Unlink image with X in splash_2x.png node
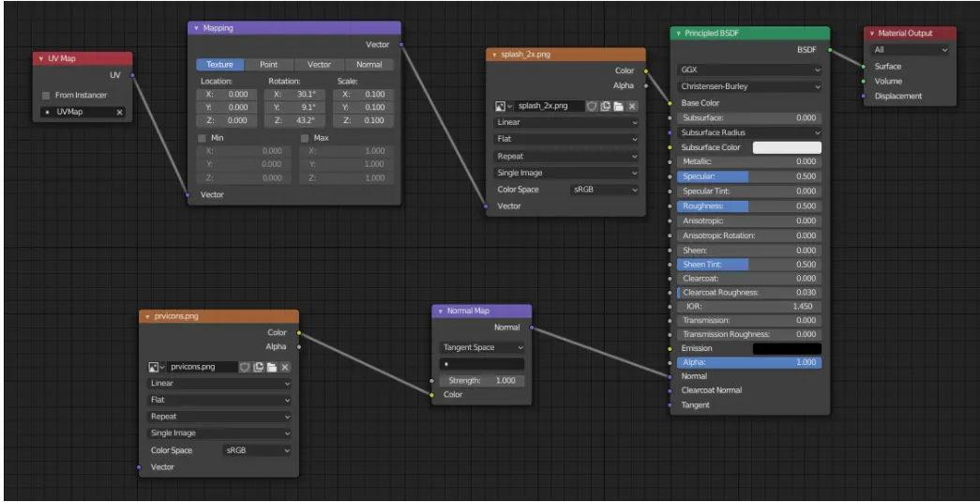The image size is (980, 502). tap(632, 106)
